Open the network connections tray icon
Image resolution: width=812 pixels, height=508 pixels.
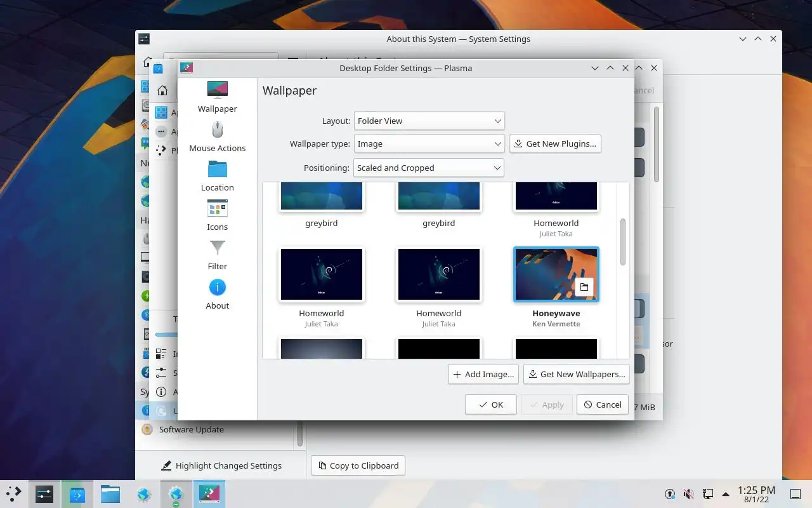[707, 493]
